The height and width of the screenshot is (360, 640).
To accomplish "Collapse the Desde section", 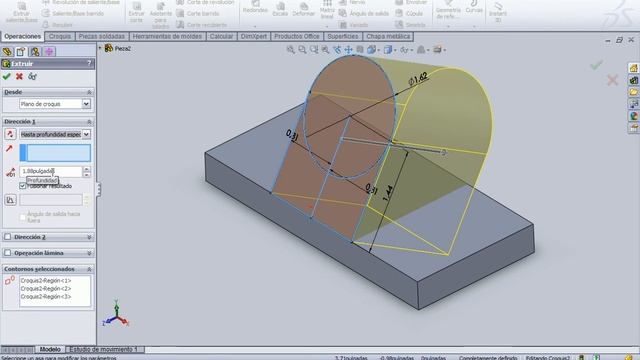I will coord(89,92).
